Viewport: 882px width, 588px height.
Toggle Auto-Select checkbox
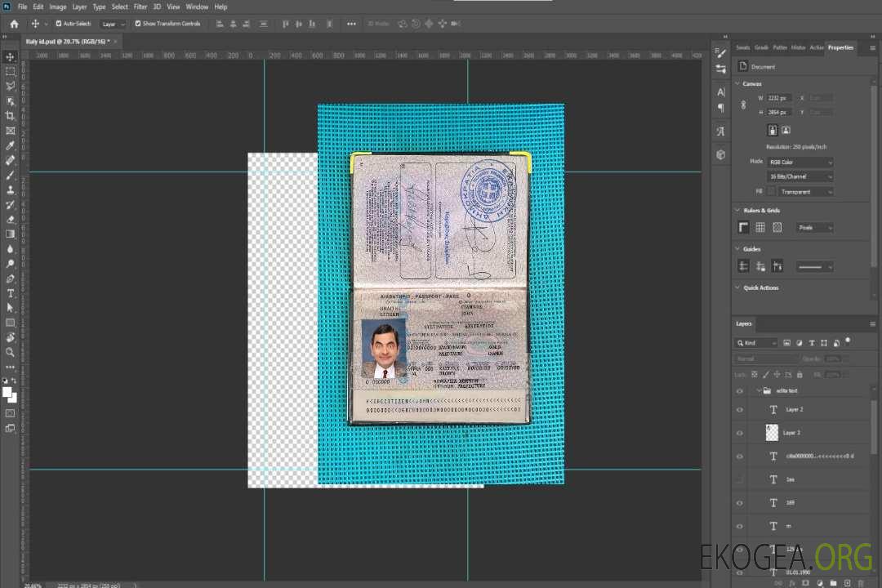tap(59, 24)
